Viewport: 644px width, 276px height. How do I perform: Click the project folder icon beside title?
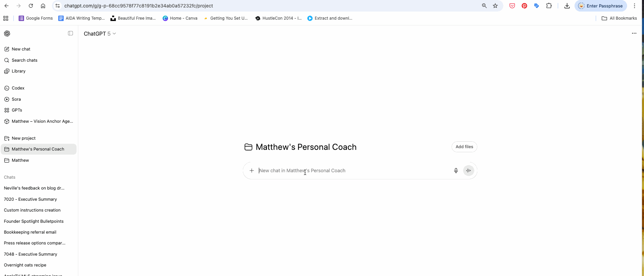click(248, 147)
